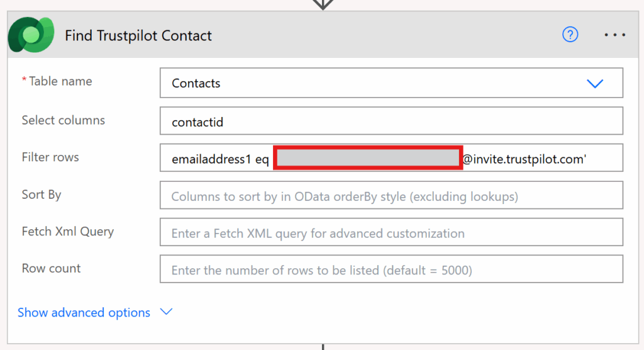Open the three-dot more options menu
The height and width of the screenshot is (350, 644).
click(x=614, y=35)
